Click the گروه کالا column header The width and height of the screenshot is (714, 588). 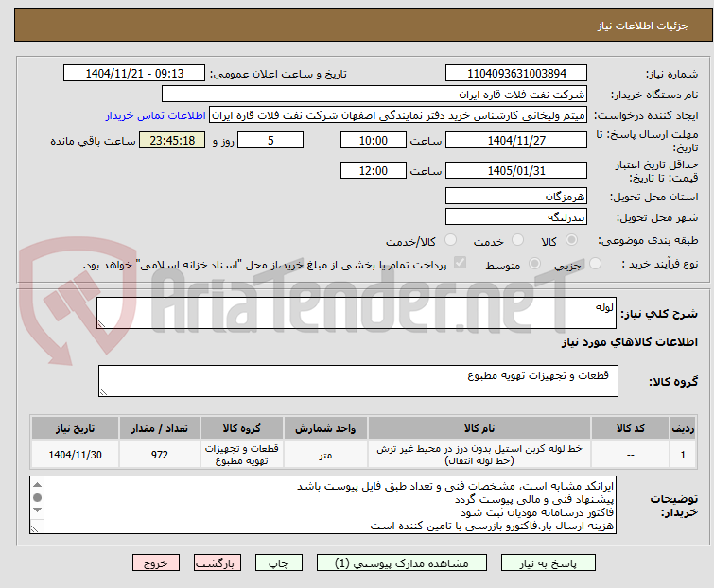(242, 428)
